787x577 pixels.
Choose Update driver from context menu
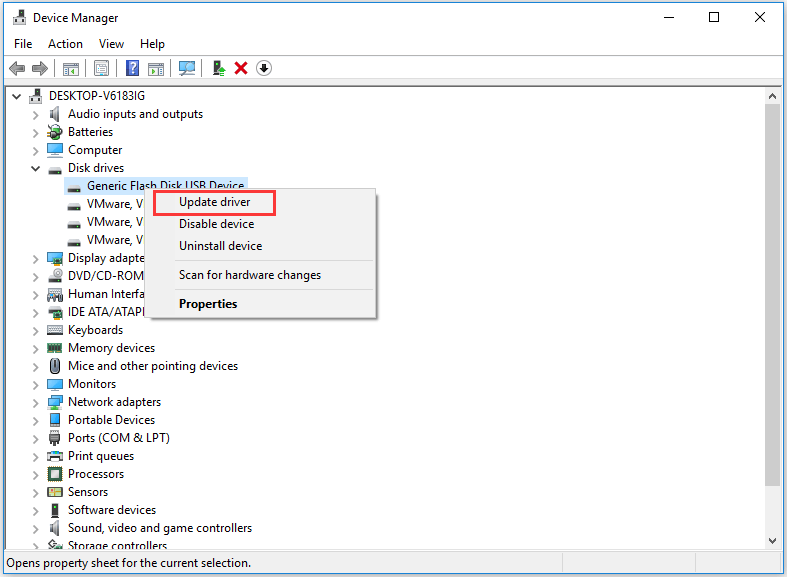tap(214, 202)
